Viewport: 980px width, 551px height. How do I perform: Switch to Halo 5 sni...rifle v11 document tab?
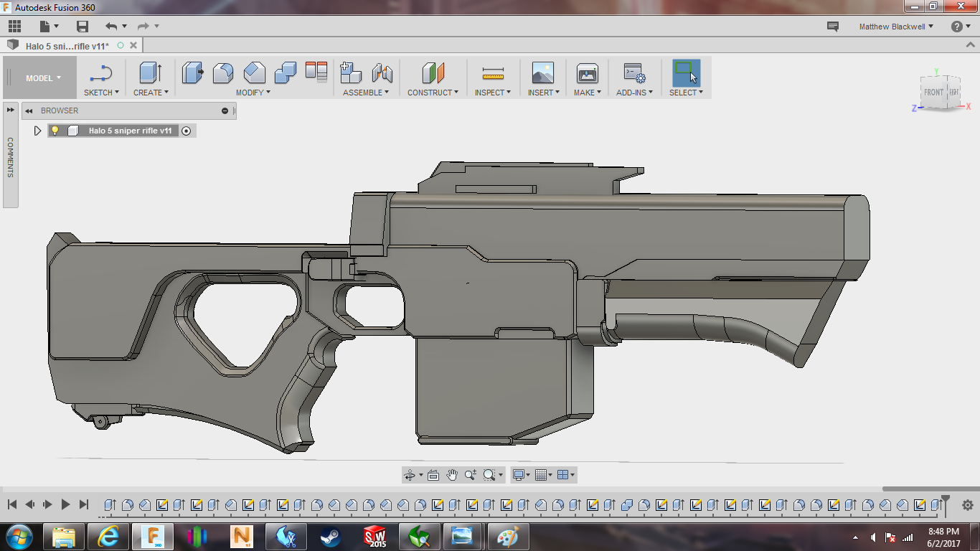point(67,46)
